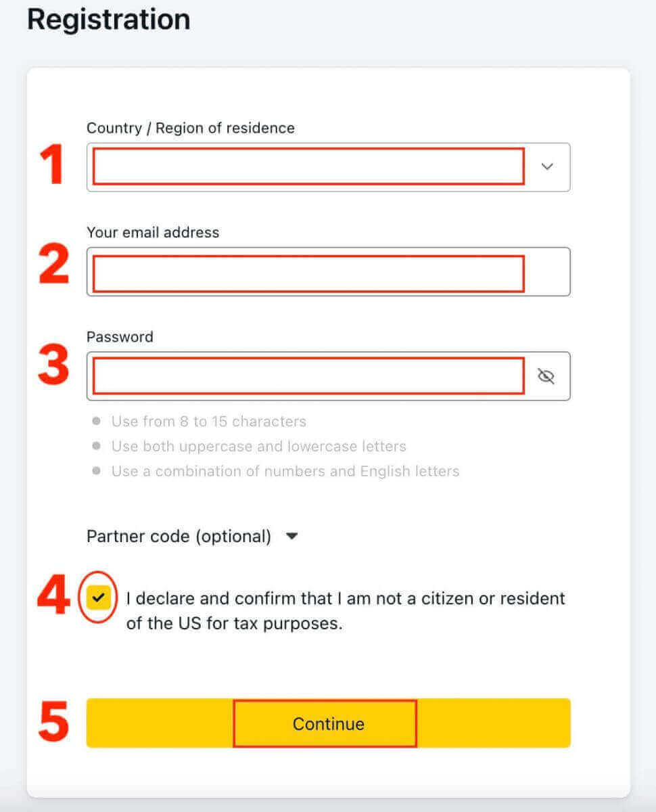Click the uppercase and lowercase letters hint
The width and height of the screenshot is (656, 812).
[258, 447]
